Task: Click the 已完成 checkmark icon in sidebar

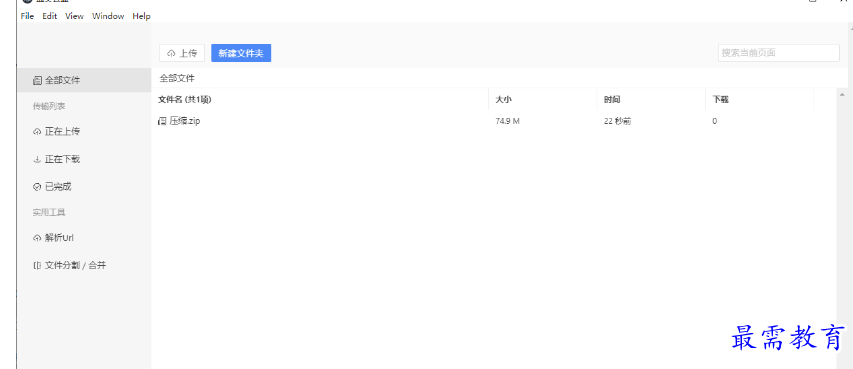Action: 37,187
